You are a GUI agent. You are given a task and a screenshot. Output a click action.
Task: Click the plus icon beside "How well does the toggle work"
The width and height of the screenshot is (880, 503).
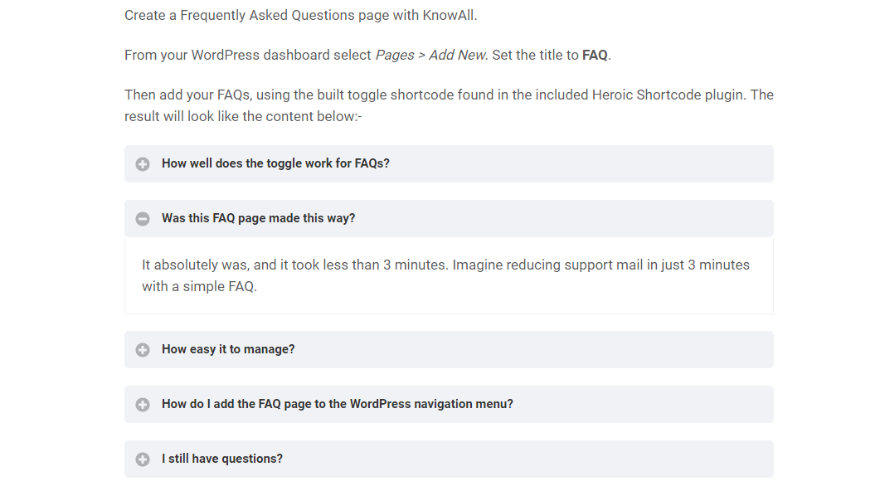(x=143, y=164)
